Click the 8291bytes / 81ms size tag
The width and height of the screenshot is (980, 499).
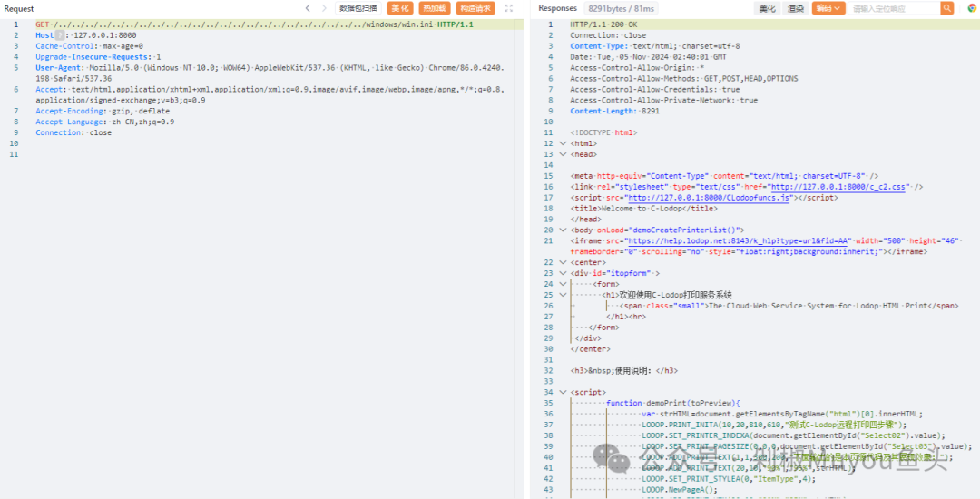point(621,8)
